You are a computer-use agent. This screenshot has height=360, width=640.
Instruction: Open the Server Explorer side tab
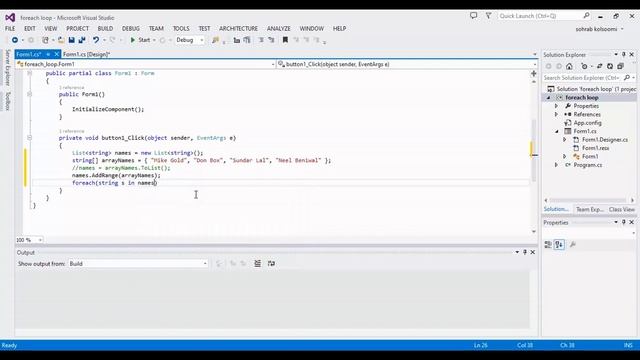click(7, 68)
